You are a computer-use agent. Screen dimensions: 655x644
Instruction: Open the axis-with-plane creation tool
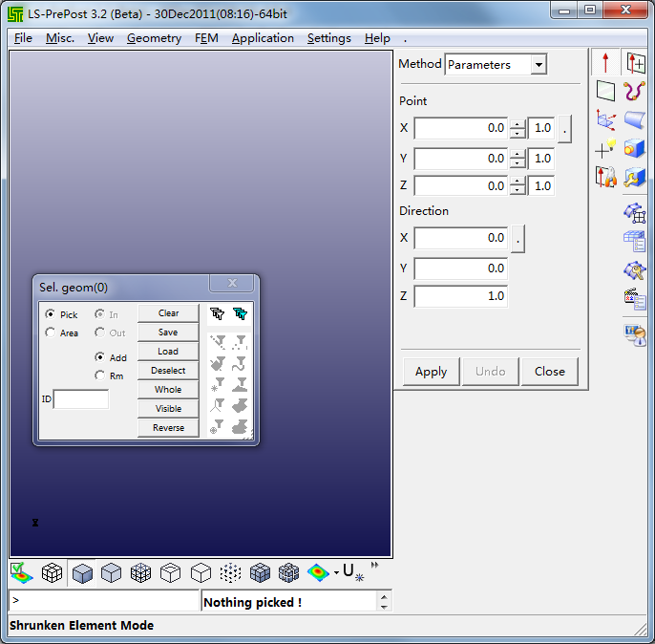coord(635,63)
